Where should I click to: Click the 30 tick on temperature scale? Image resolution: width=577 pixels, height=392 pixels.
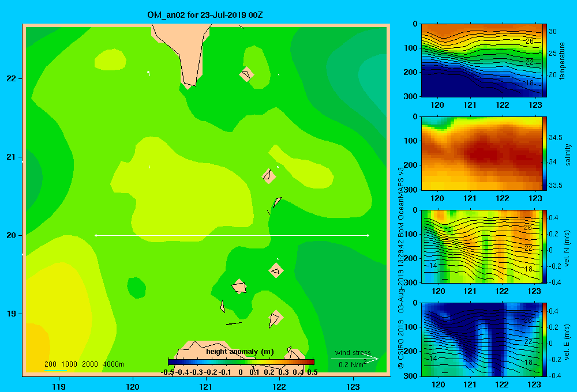[x=553, y=32]
